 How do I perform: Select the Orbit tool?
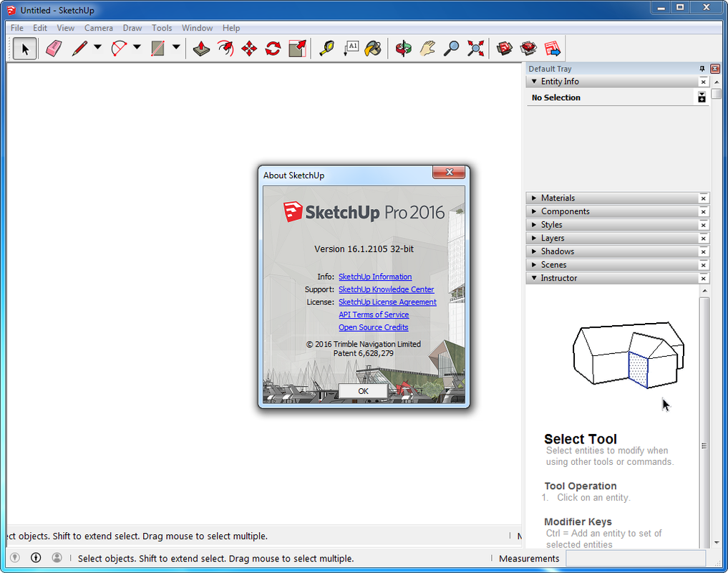(404, 48)
